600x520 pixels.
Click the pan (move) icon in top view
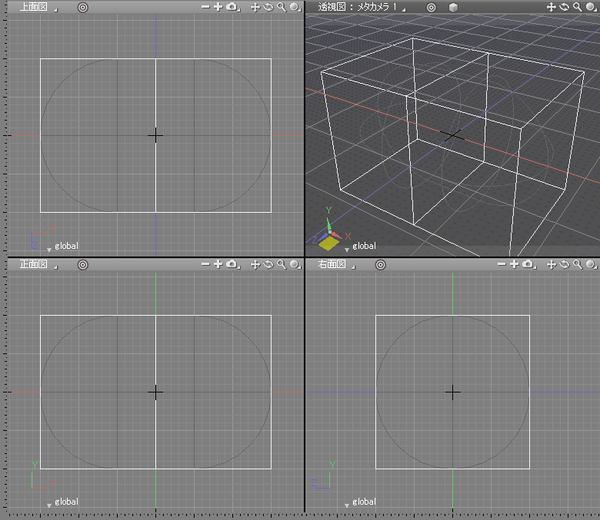255,7
